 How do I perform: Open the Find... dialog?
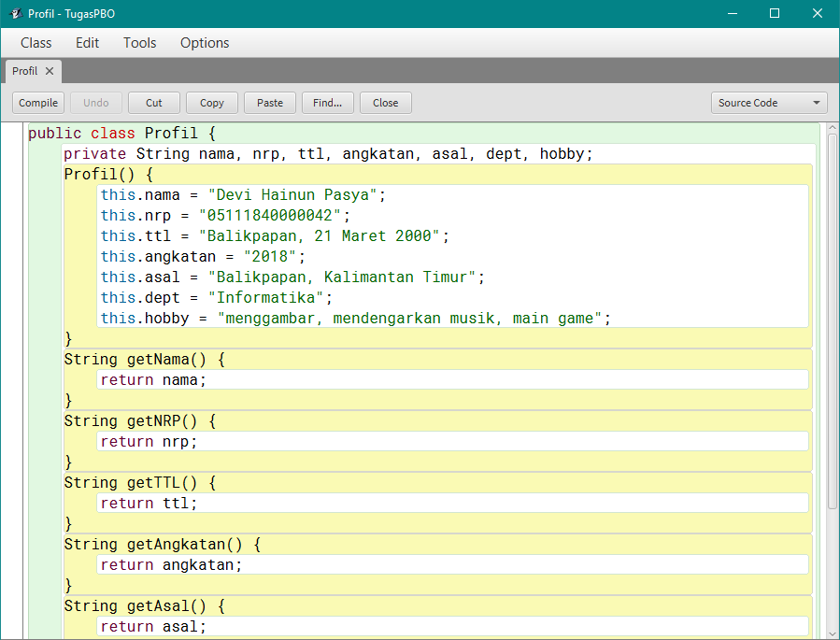[327, 103]
